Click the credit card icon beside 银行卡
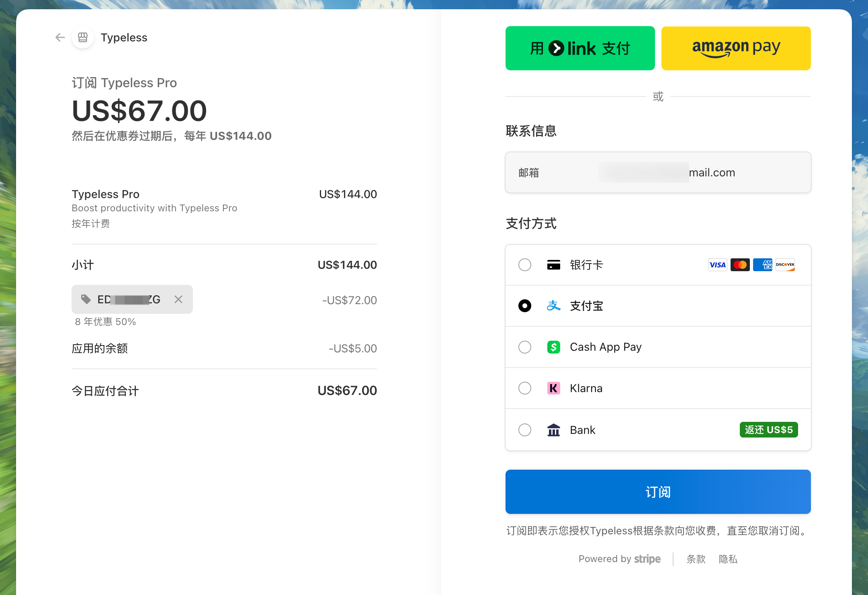 click(553, 265)
